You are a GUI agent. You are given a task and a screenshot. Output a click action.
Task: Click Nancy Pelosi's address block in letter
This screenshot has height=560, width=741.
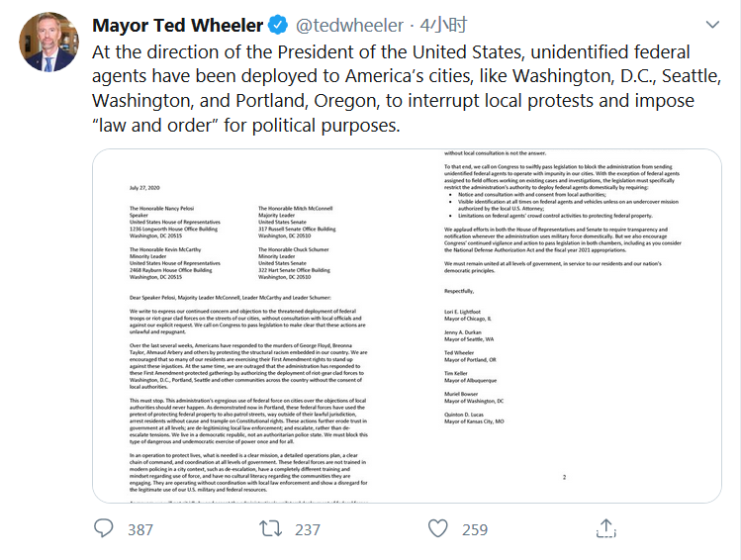[178, 223]
